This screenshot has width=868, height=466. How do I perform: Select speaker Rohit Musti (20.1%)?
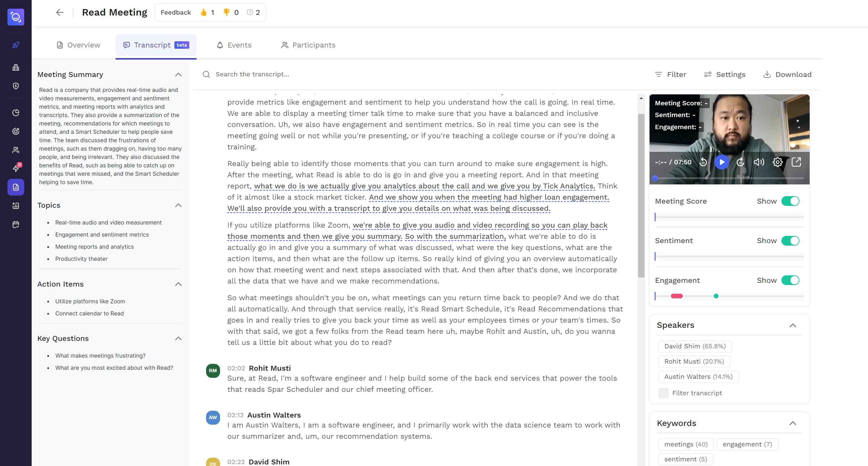point(694,361)
